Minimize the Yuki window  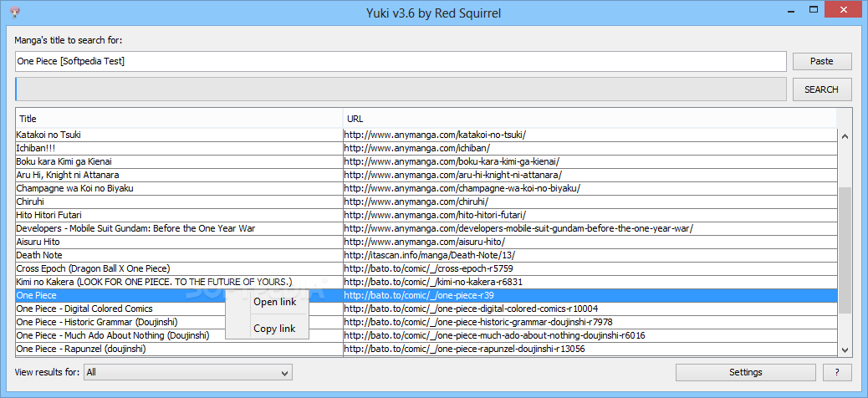click(792, 10)
